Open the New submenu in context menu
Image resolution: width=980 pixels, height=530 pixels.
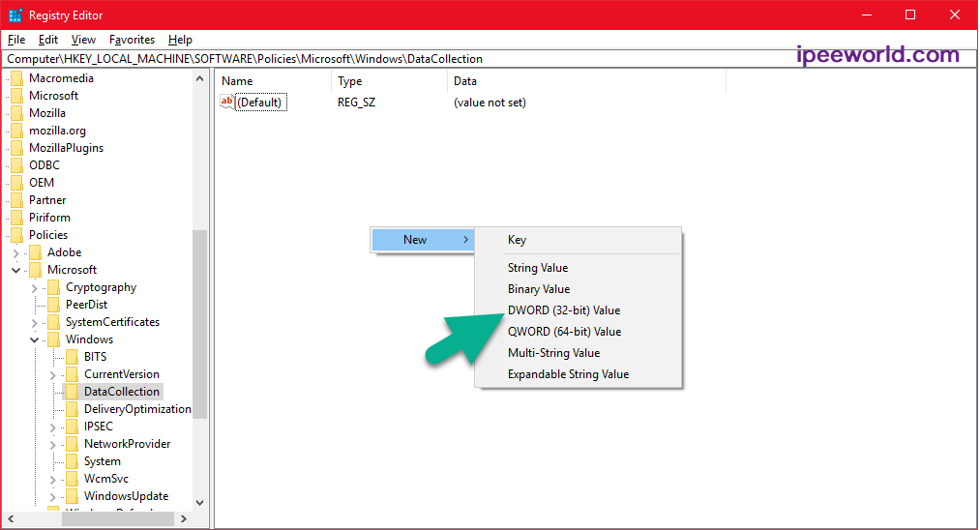click(x=423, y=240)
